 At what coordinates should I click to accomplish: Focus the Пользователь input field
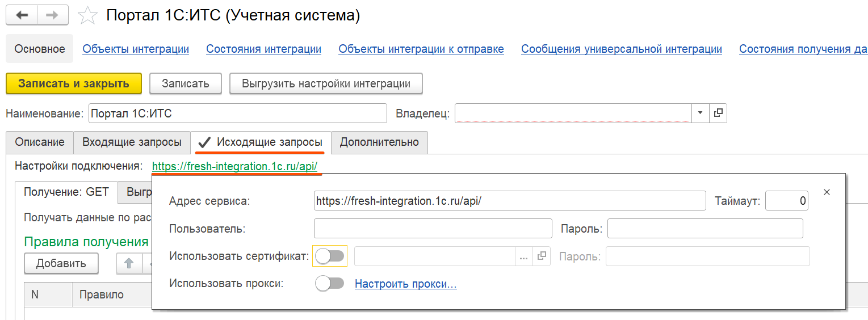[x=433, y=229]
